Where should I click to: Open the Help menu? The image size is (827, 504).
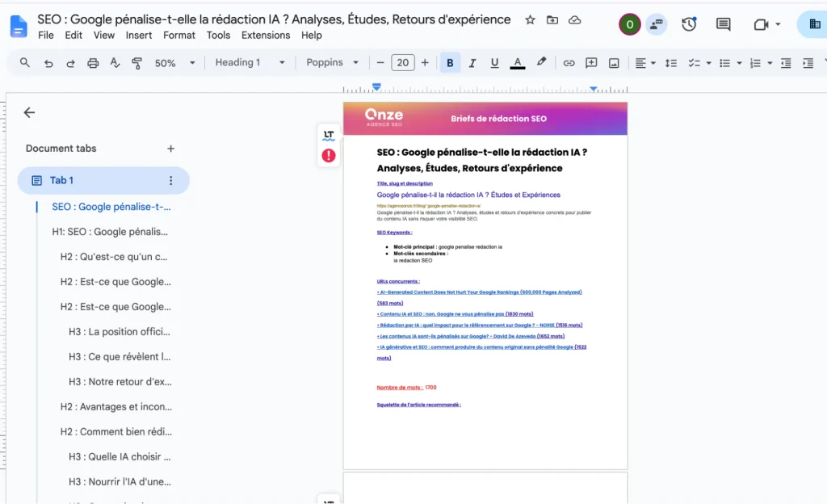(312, 36)
